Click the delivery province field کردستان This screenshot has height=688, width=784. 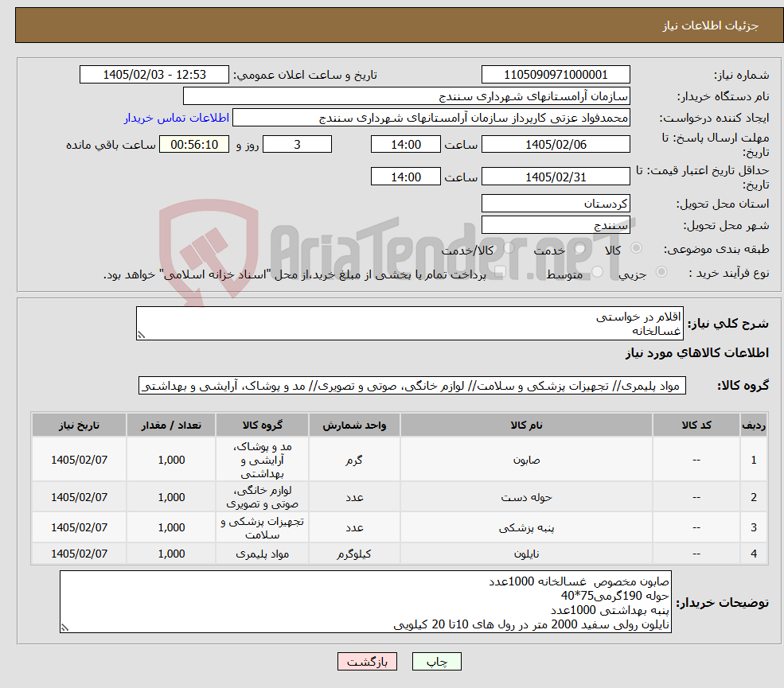coord(556,204)
